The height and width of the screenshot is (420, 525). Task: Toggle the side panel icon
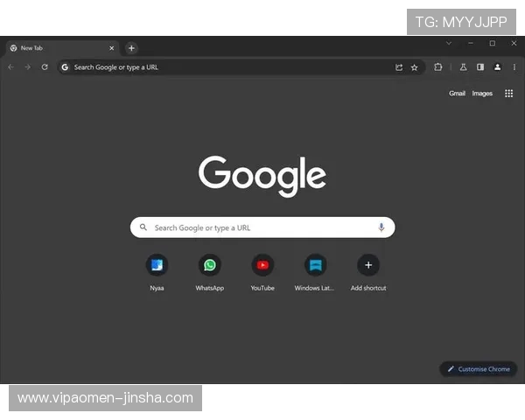coord(480,67)
